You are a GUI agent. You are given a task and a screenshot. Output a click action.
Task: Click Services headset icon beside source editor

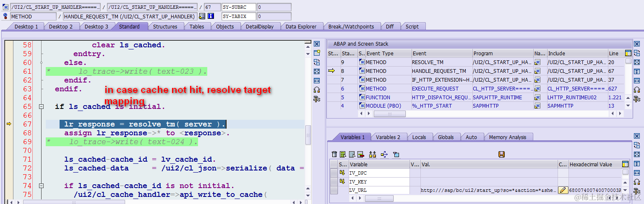317,90
